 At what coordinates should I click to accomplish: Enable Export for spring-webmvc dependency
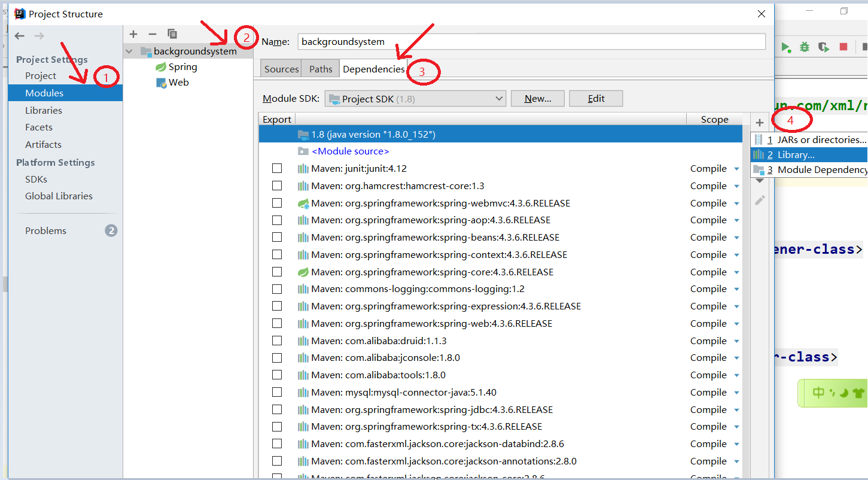click(x=277, y=203)
